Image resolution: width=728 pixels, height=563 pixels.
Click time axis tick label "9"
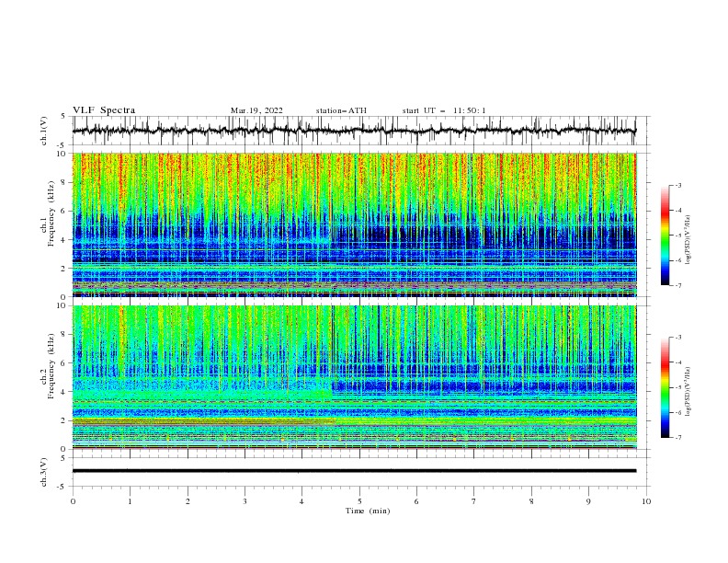click(x=588, y=501)
